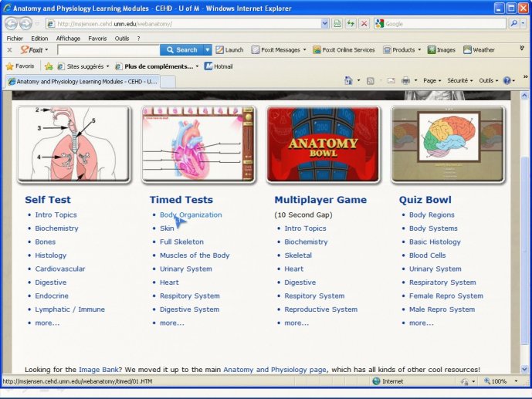Click the compatibility view icon in address bar
The height and width of the screenshot is (399, 532).
click(337, 23)
